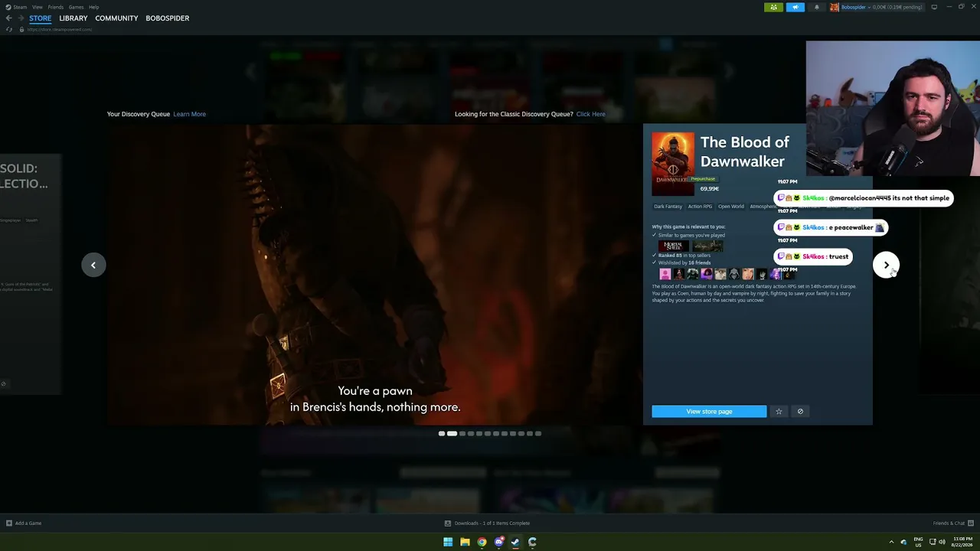
Task: Switch to Big Picture mode icon
Action: tap(934, 7)
